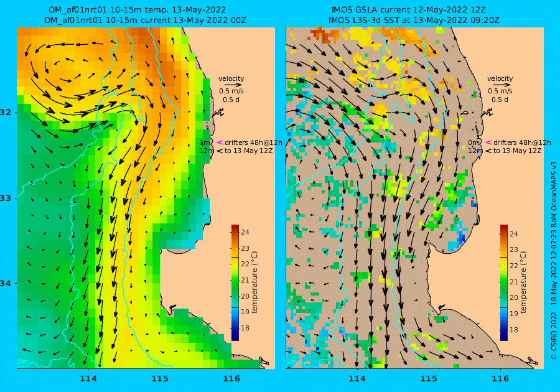Click longitude label 114 under left map
The height and width of the screenshot is (392, 560).
coord(88,378)
